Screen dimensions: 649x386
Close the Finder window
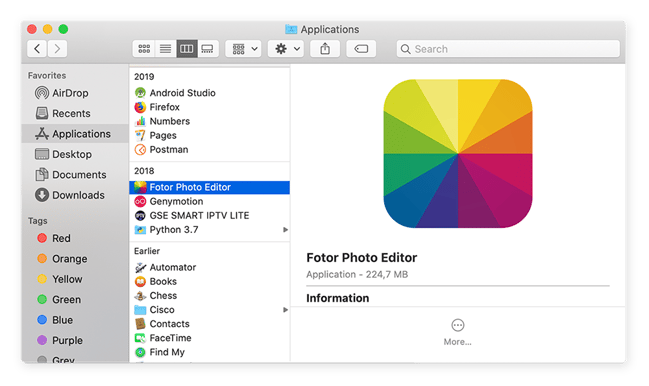tap(32, 29)
